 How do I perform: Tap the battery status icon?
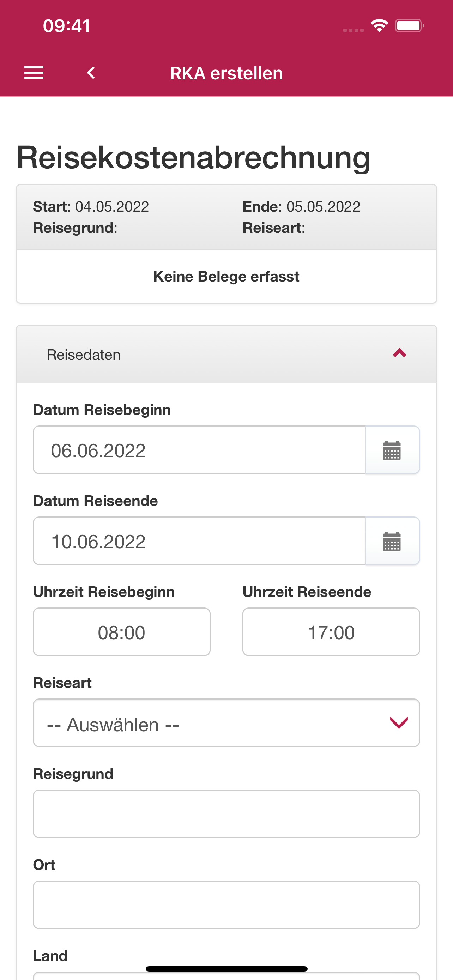coord(409,26)
